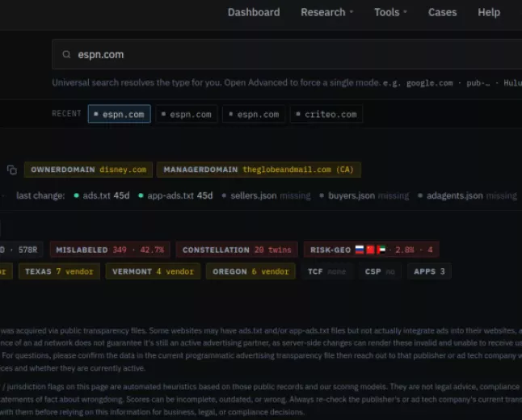This screenshot has width=522, height=420.
Task: Open the Dashboard page
Action: tap(254, 12)
